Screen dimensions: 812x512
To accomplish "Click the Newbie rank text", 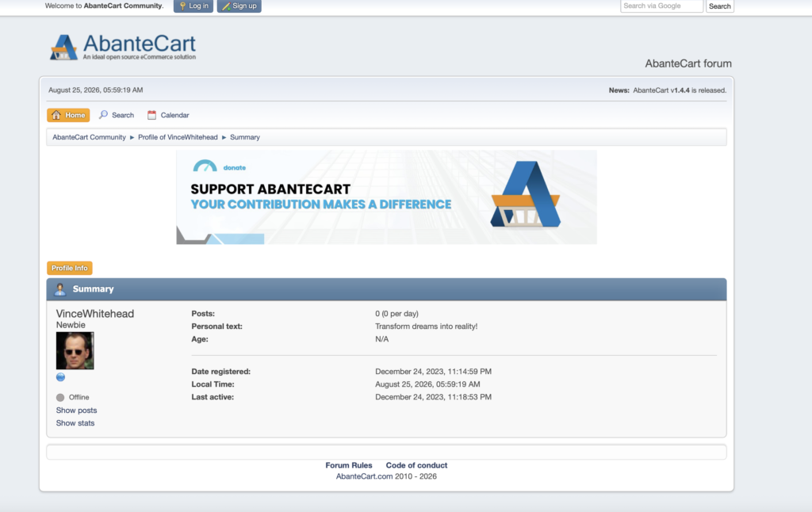I will click(71, 325).
